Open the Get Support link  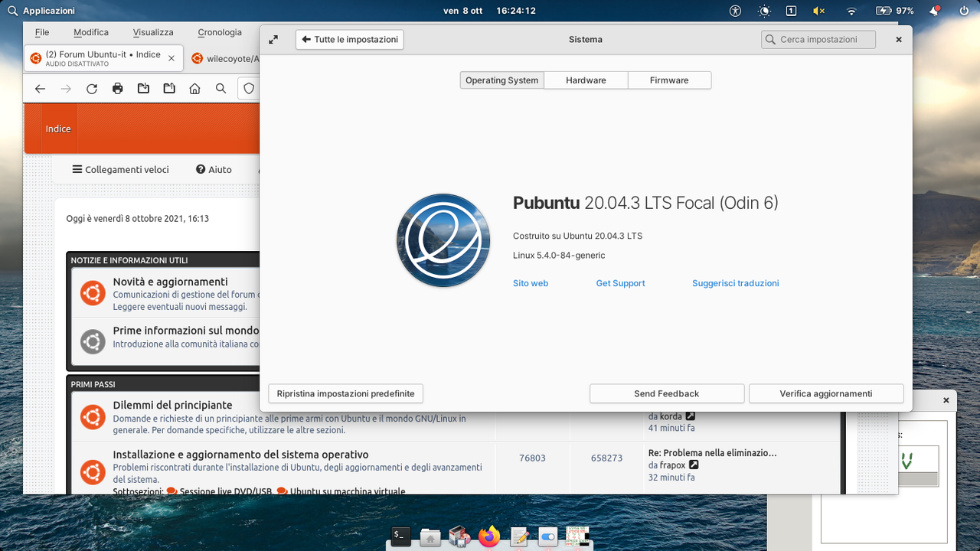click(x=620, y=283)
